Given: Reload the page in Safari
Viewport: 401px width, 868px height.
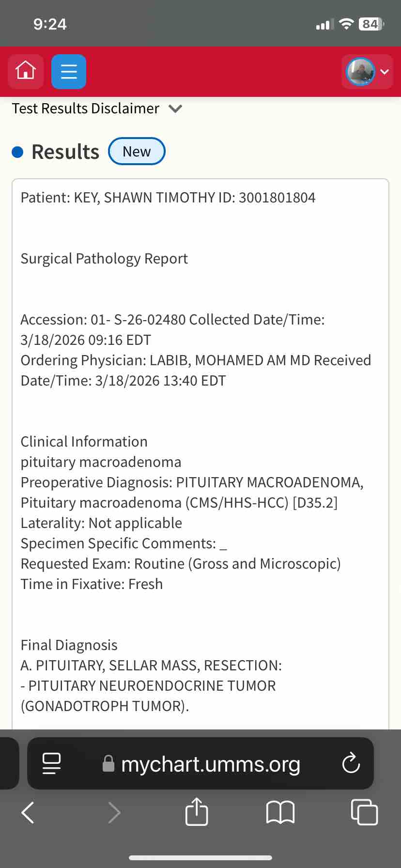Looking at the screenshot, I should point(351,764).
